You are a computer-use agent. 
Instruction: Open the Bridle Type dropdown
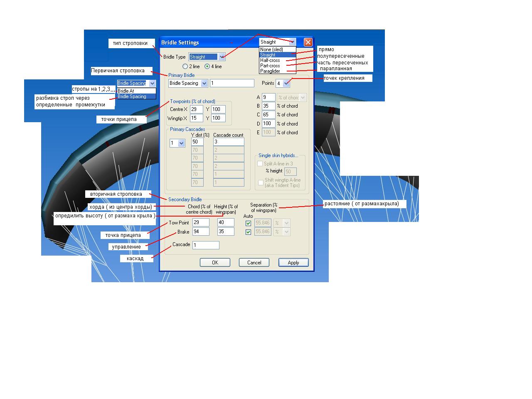tap(222, 57)
